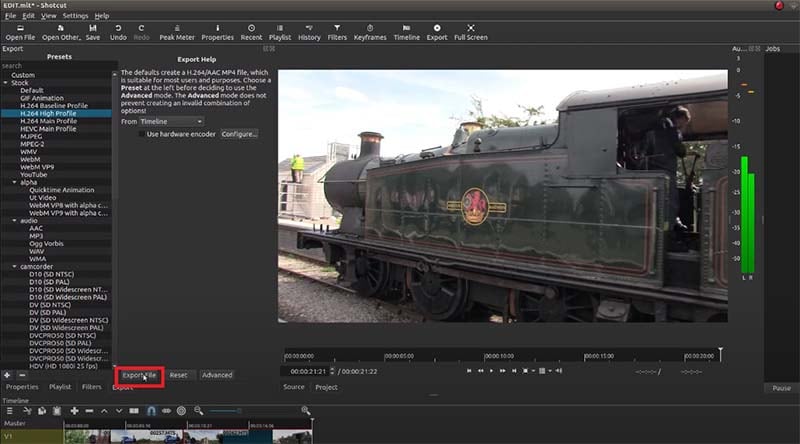Click the Redo toolbar icon
The image size is (800, 444).
pyautogui.click(x=141, y=32)
